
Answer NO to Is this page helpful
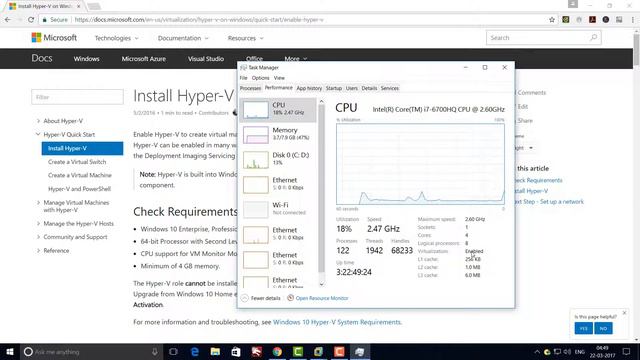point(603,328)
